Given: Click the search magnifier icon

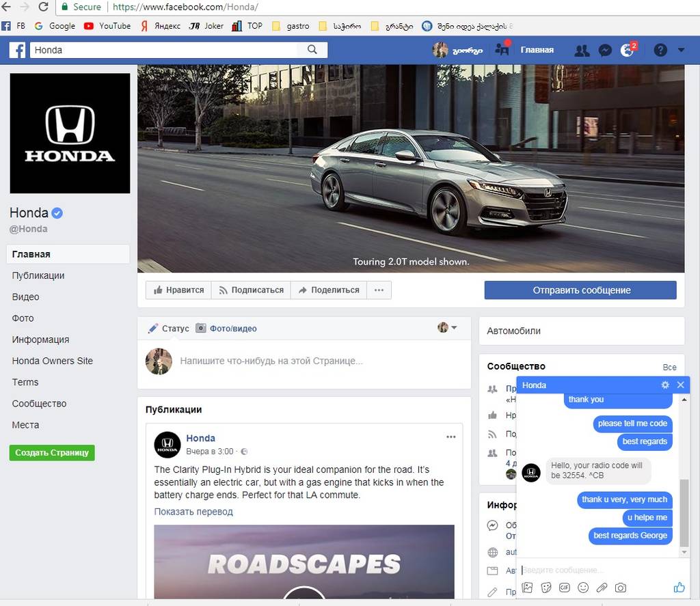Looking at the screenshot, I should click(x=312, y=50).
